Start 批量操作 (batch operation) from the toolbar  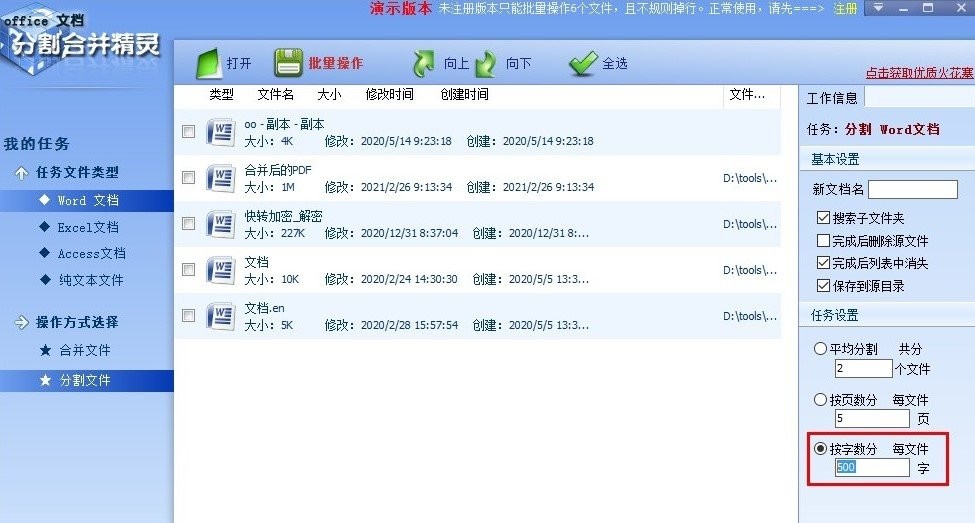pyautogui.click(x=289, y=63)
